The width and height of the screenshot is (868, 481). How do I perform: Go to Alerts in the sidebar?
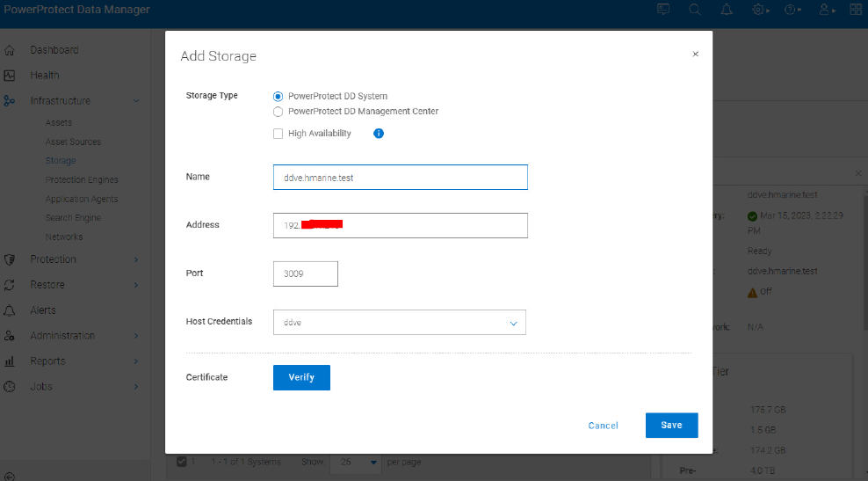point(42,310)
